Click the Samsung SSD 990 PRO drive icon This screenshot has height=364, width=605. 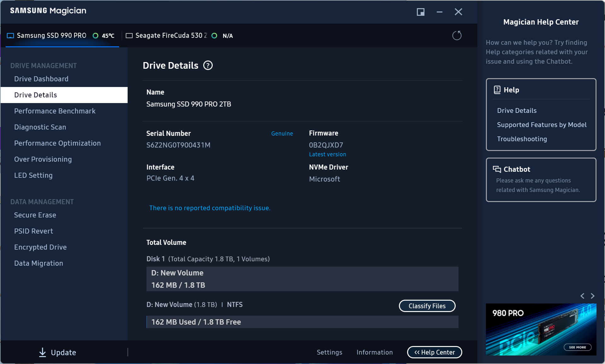pyautogui.click(x=10, y=36)
